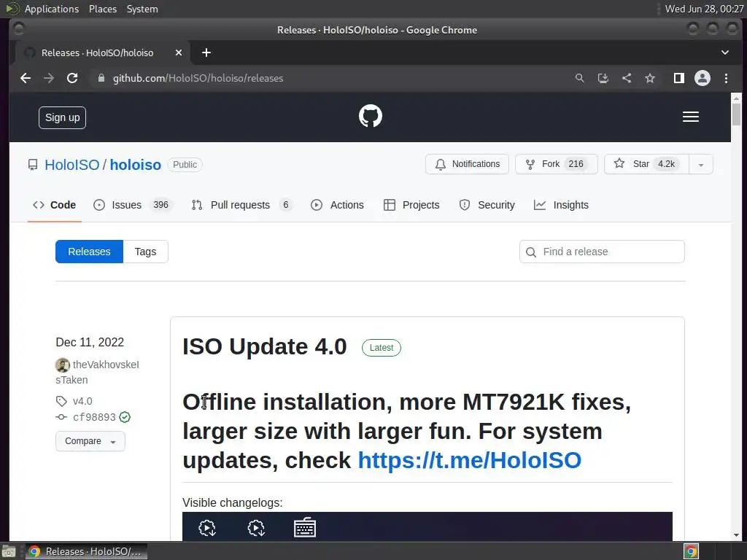747x560 pixels.
Task: Star the holoiso repository
Action: 646,164
